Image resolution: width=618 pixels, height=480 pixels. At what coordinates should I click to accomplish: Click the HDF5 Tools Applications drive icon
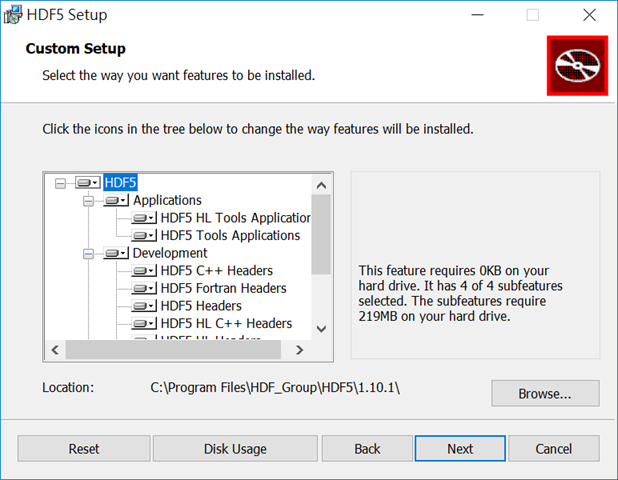144,236
